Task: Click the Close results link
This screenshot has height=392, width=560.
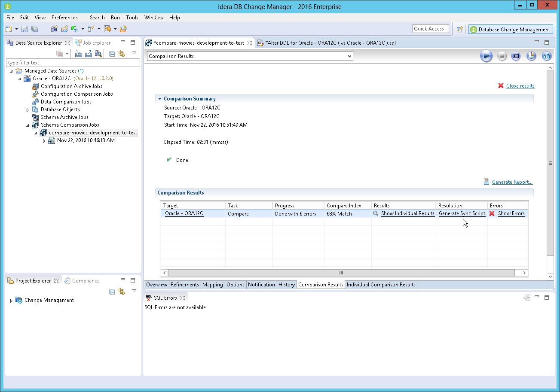Action: (x=520, y=86)
